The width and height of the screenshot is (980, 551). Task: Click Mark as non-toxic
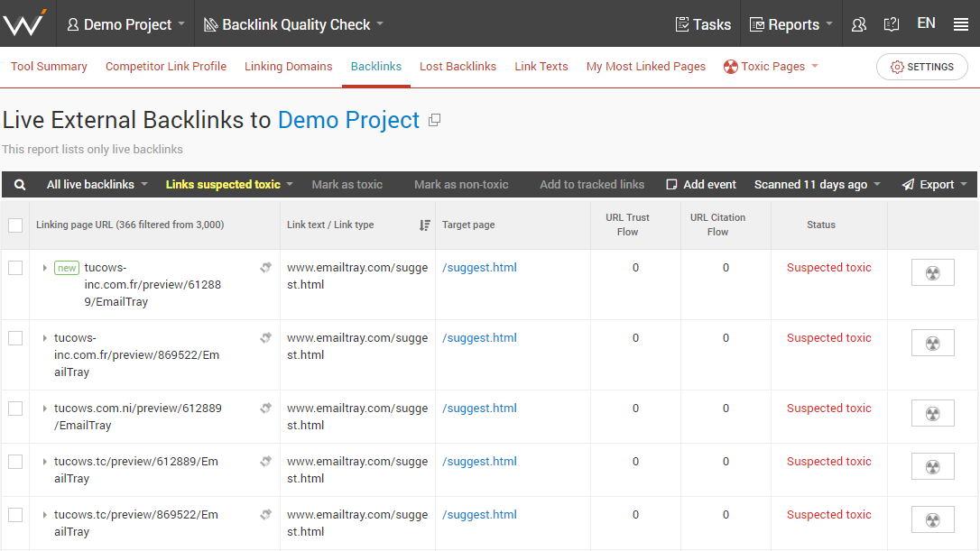461,185
